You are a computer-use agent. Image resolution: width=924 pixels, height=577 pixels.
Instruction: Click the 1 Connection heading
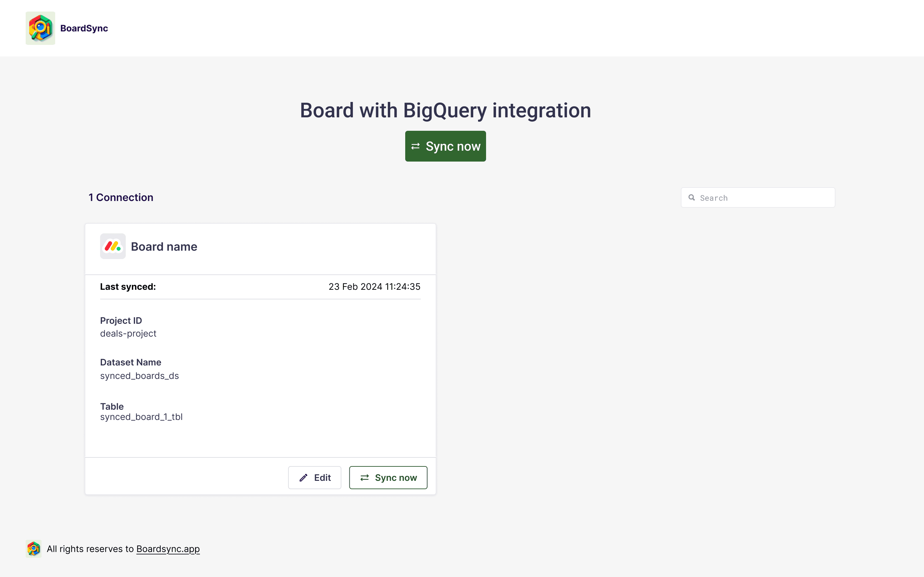coord(121,197)
